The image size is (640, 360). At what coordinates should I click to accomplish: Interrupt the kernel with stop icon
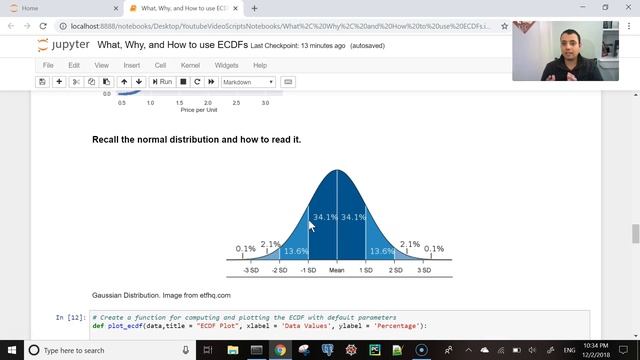[183, 82]
